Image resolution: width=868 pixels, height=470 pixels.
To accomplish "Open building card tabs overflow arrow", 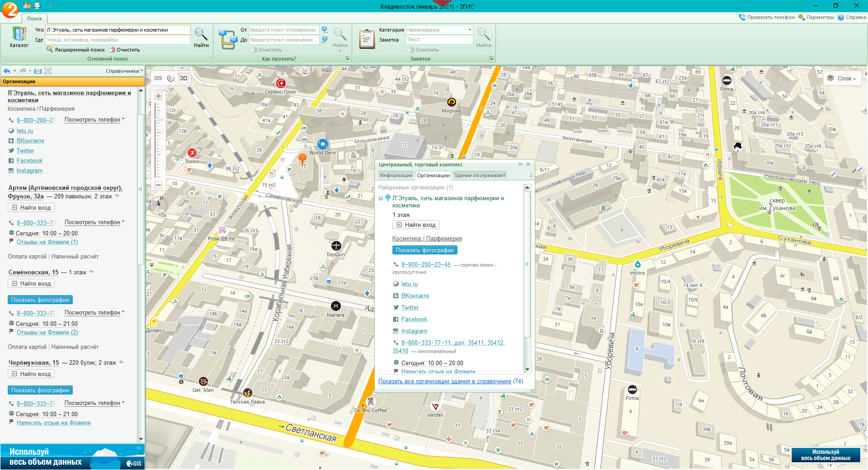I will (x=531, y=175).
